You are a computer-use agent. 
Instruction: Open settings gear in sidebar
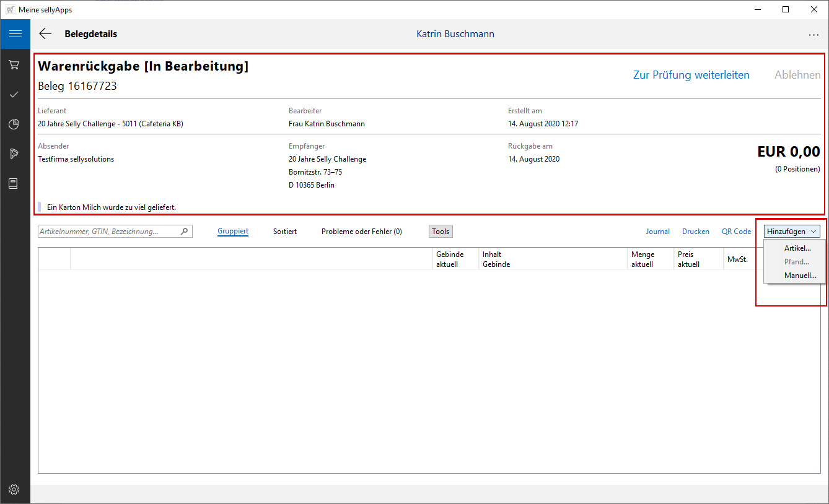[x=14, y=489]
